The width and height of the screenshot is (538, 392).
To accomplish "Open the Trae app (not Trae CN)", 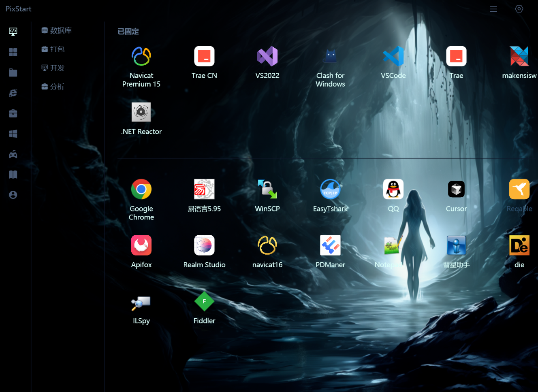I will (456, 56).
